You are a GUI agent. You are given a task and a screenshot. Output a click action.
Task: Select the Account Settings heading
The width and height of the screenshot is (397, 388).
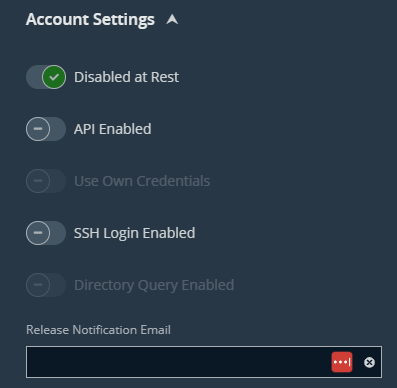(x=90, y=19)
